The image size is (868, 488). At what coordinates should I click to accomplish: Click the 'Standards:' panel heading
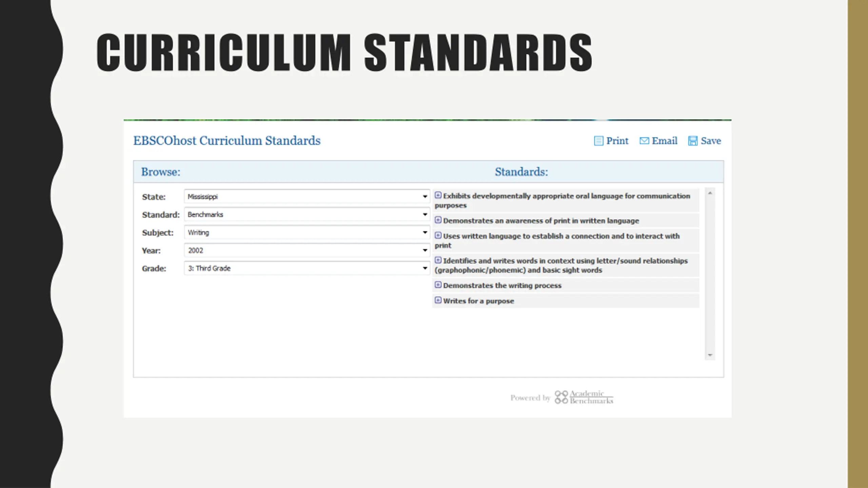coord(521,172)
